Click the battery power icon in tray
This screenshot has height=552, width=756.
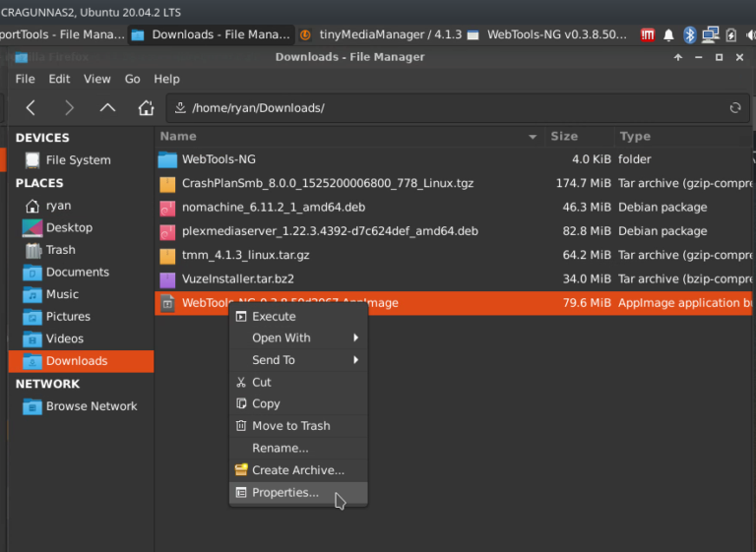tap(731, 34)
